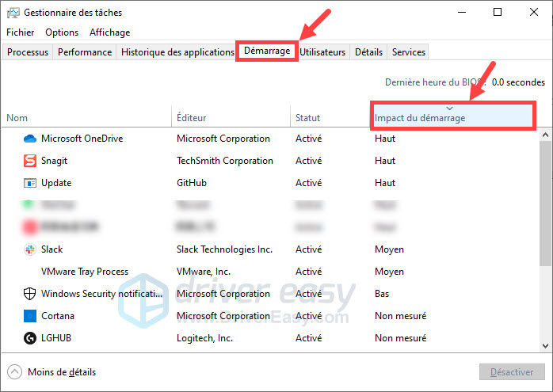Click the scrollbar up arrow
Screen dimensions: 553x392
click(545, 135)
